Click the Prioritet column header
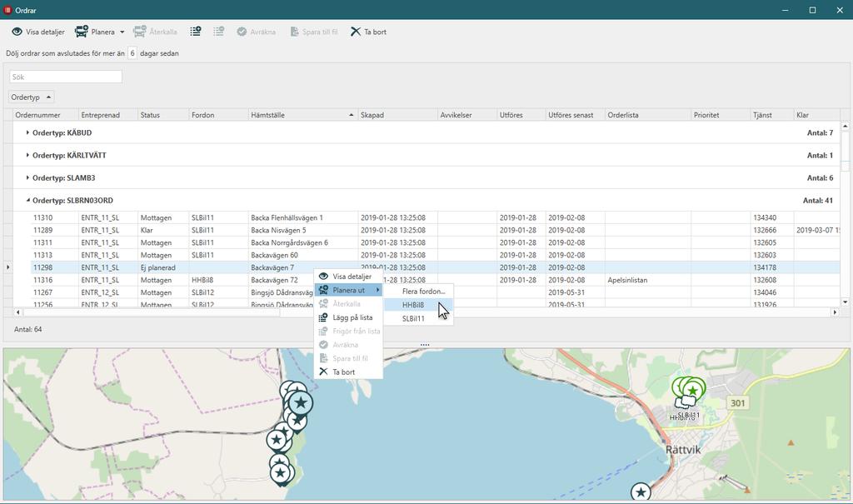The width and height of the screenshot is (853, 504). click(721, 115)
